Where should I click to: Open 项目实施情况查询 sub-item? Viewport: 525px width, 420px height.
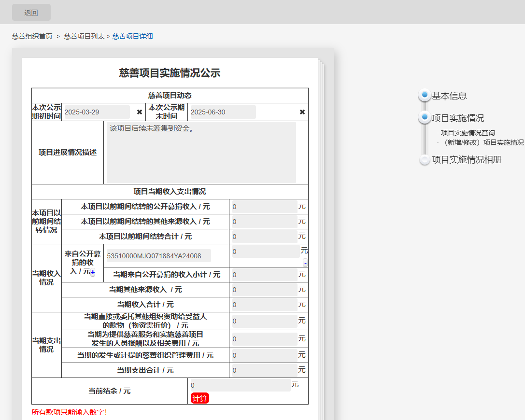tap(468, 133)
